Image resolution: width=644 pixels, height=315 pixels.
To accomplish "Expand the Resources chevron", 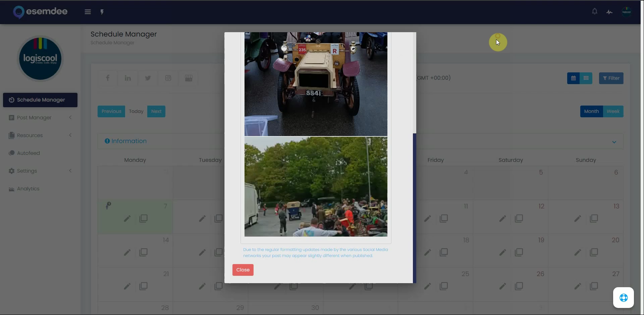I will point(70,135).
